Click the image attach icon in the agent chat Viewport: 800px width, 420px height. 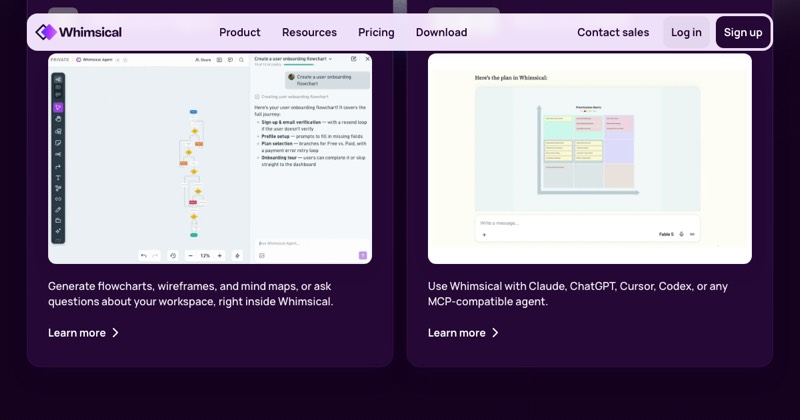pyautogui.click(x=262, y=256)
